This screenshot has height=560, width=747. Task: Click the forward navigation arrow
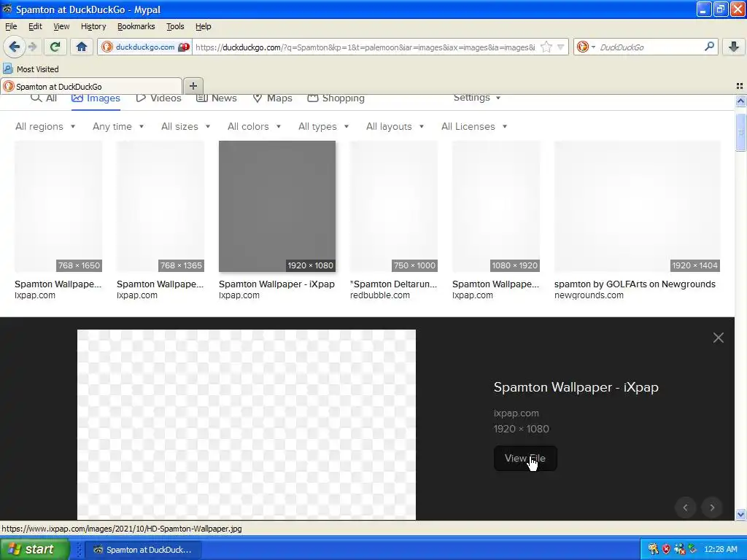[32, 47]
